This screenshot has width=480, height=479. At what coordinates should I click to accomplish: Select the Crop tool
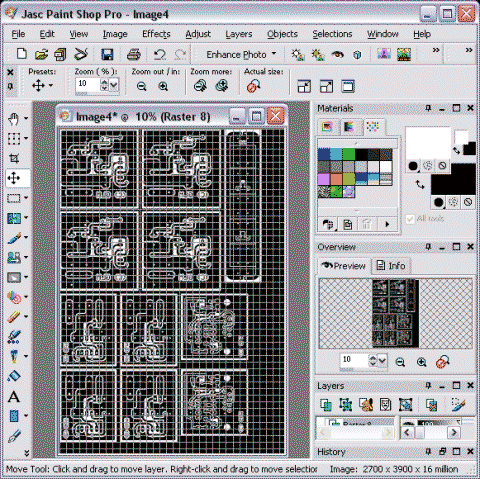point(14,158)
